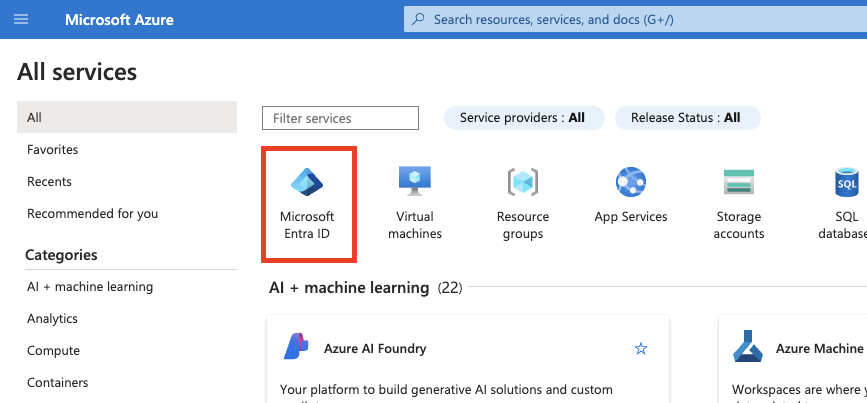This screenshot has width=867, height=403.
Task: Open the Virtual machines icon
Action: 415,181
